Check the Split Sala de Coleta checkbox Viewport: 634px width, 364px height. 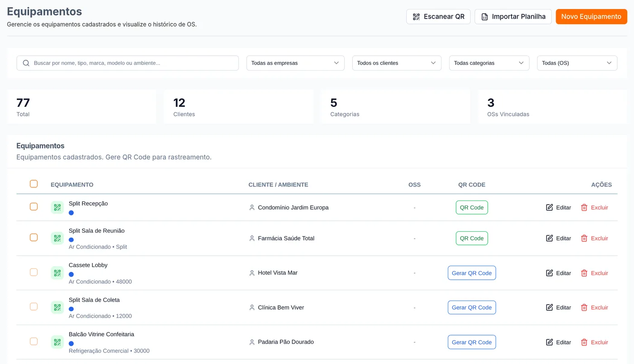34,307
